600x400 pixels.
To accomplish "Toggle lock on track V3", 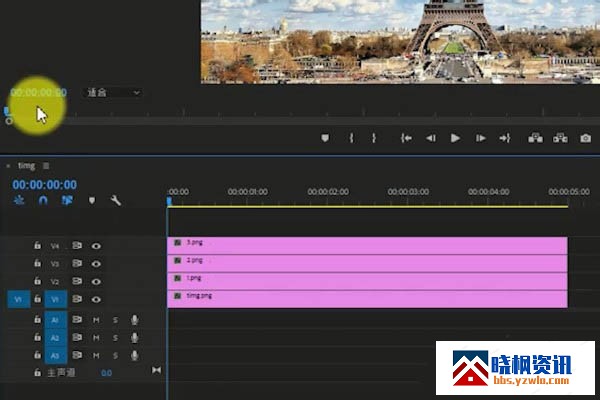I will pos(37,263).
